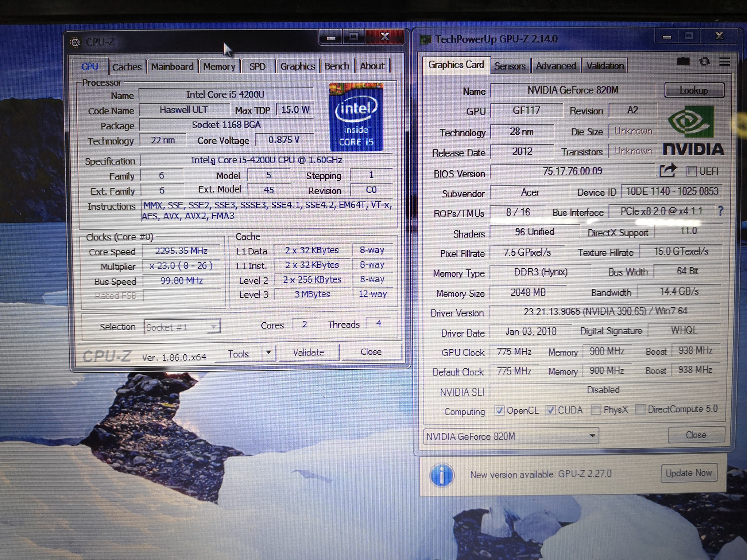
Task: Refresh readings with GPU-Z refresh icon
Action: [x=705, y=62]
